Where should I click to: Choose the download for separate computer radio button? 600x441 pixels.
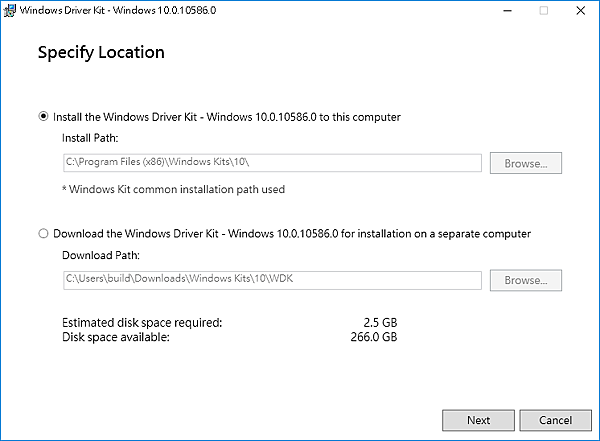point(43,234)
